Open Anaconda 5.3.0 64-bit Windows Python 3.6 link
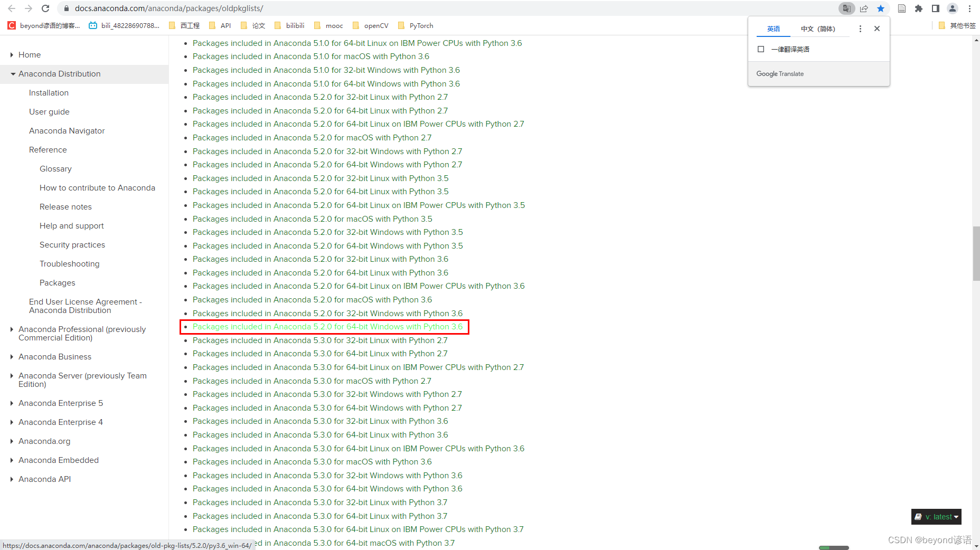 [x=327, y=489]
